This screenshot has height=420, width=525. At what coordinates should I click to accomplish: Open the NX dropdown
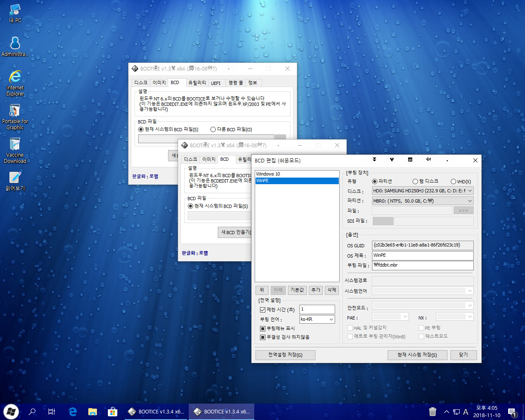click(455, 317)
